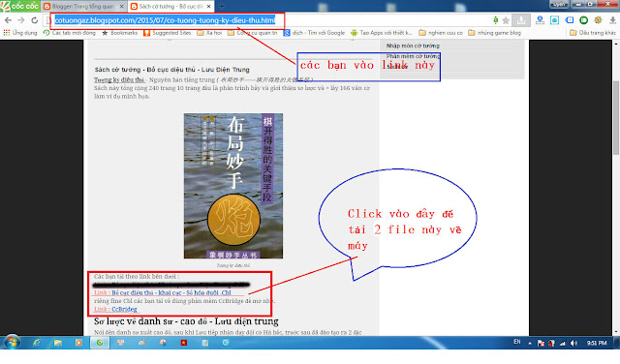This screenshot has width=620, height=364.
Task: Click the orange gear extension icon
Action: pos(598,20)
